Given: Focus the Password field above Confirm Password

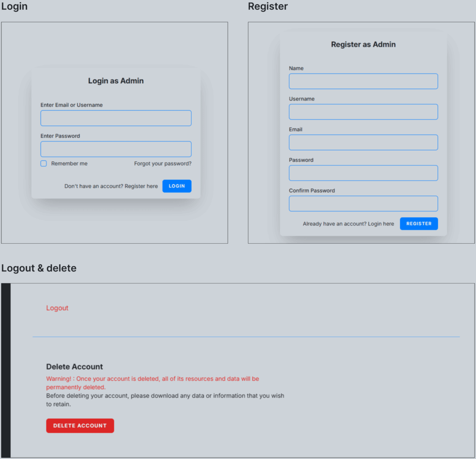Looking at the screenshot, I should (x=363, y=173).
